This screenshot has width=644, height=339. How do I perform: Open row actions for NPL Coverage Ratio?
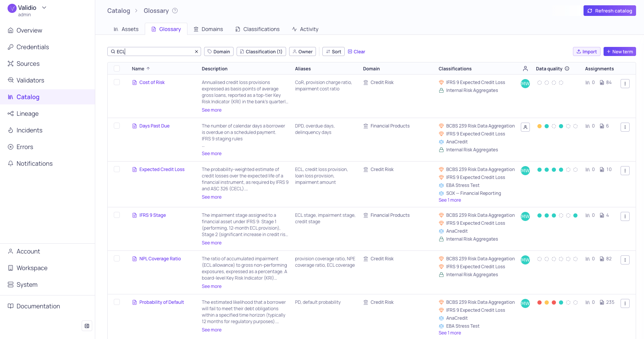click(x=625, y=260)
